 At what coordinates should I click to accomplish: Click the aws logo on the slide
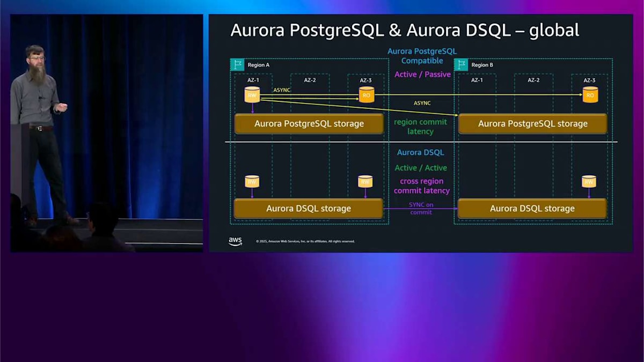[235, 241]
